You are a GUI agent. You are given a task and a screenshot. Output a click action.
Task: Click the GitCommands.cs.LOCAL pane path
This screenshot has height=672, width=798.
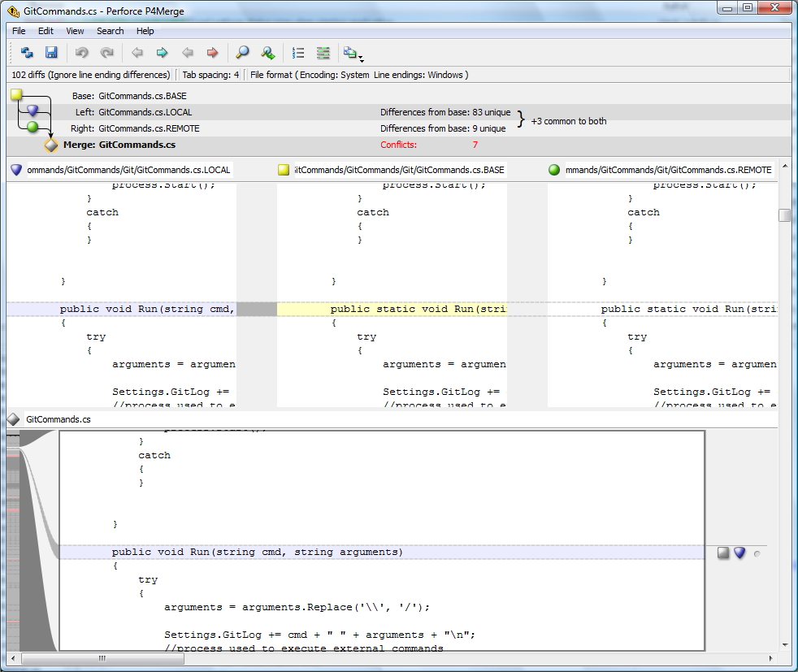(x=128, y=170)
